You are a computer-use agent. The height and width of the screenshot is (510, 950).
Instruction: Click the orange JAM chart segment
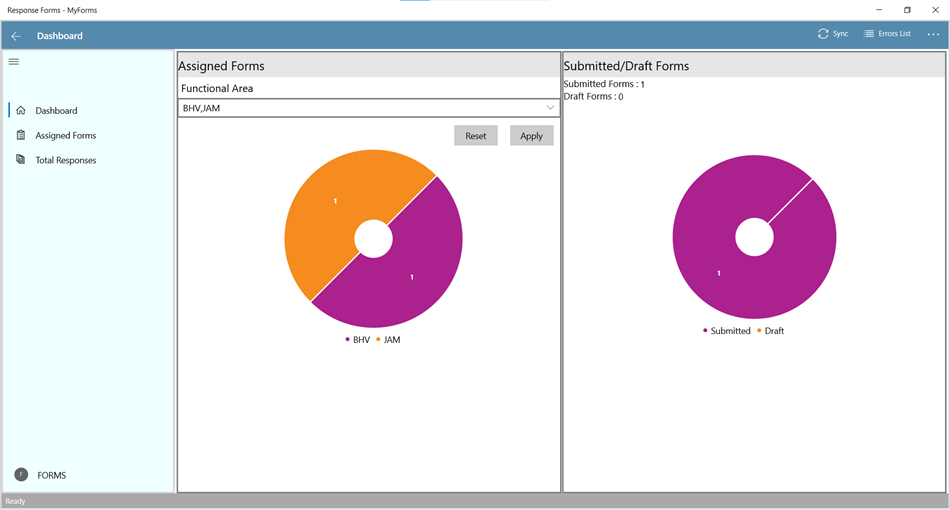point(335,201)
